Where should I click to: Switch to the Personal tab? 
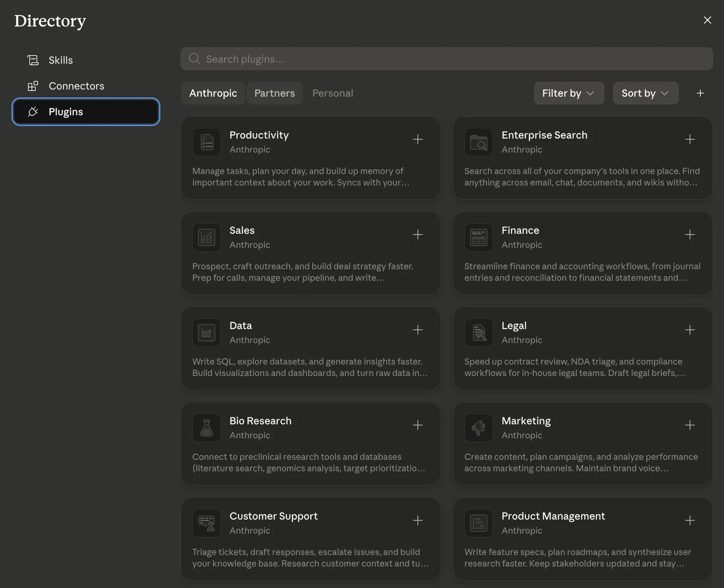click(333, 93)
